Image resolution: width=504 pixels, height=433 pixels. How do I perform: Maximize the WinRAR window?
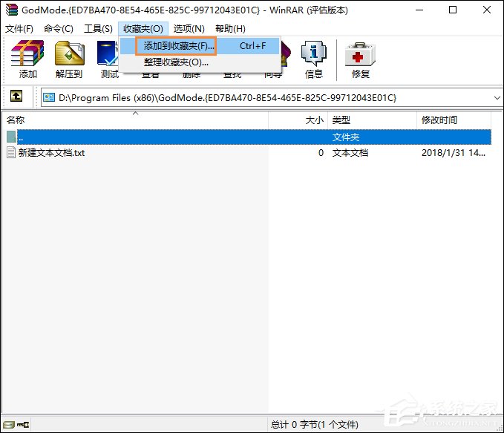[453, 10]
